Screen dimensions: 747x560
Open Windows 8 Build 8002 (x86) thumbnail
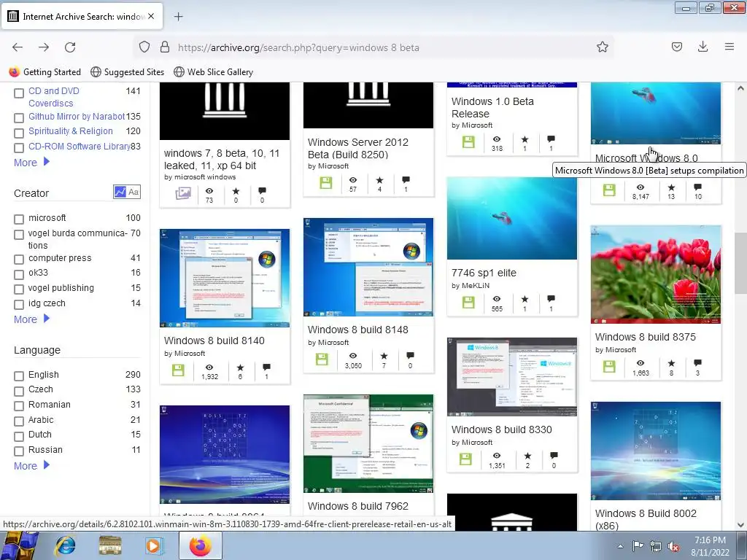pos(656,451)
